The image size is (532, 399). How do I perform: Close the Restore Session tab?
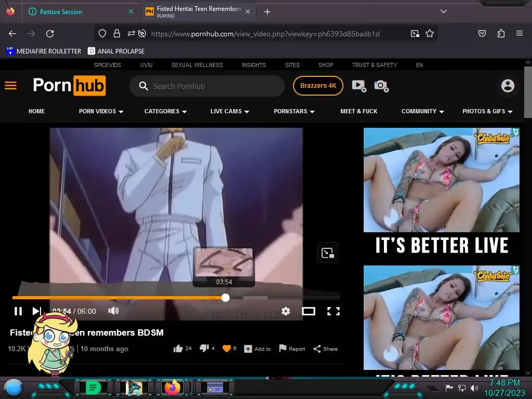131,11
